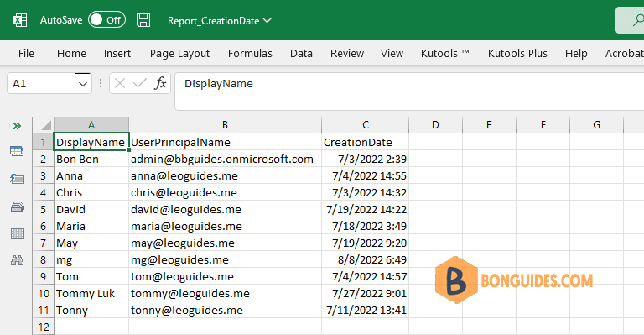The height and width of the screenshot is (335, 644).
Task: Select column E header
Action: click(489, 125)
